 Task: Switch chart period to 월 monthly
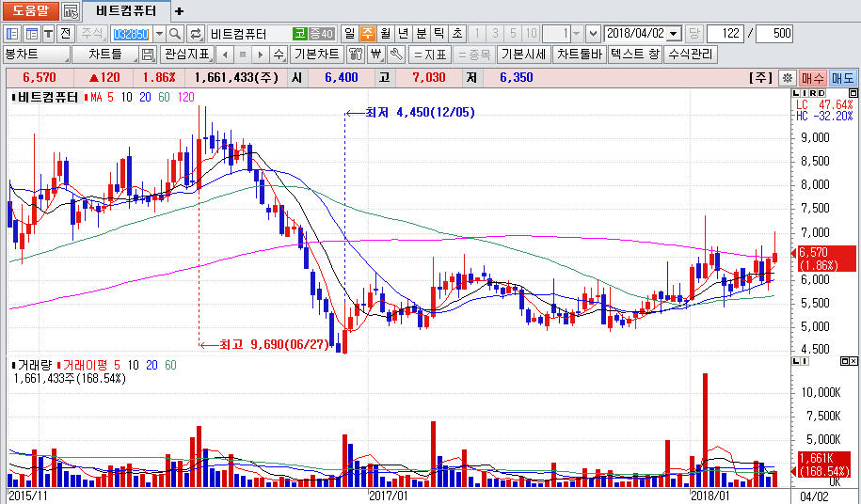click(385, 34)
